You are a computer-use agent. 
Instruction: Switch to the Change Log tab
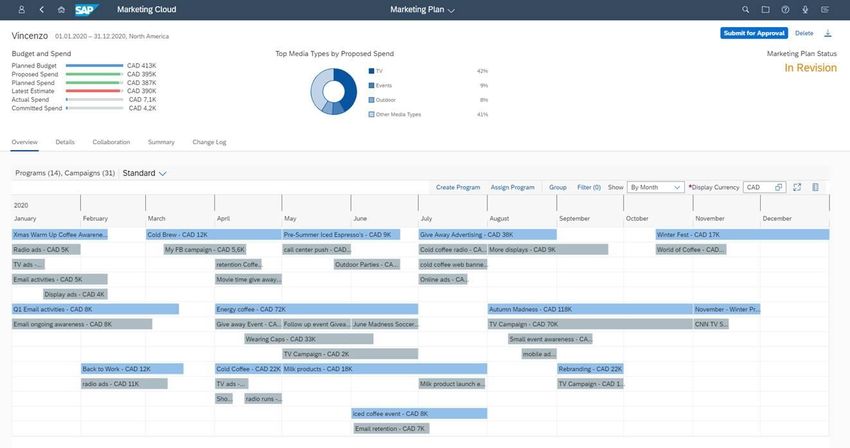[209, 142]
